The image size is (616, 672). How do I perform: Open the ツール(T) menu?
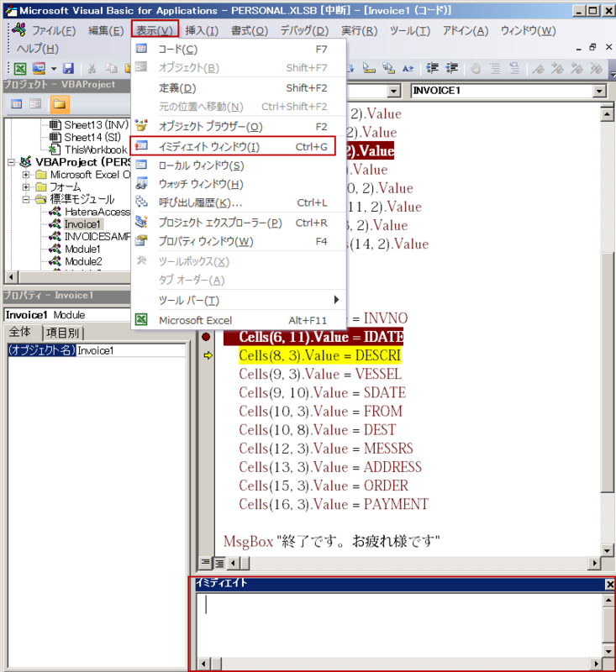410,31
